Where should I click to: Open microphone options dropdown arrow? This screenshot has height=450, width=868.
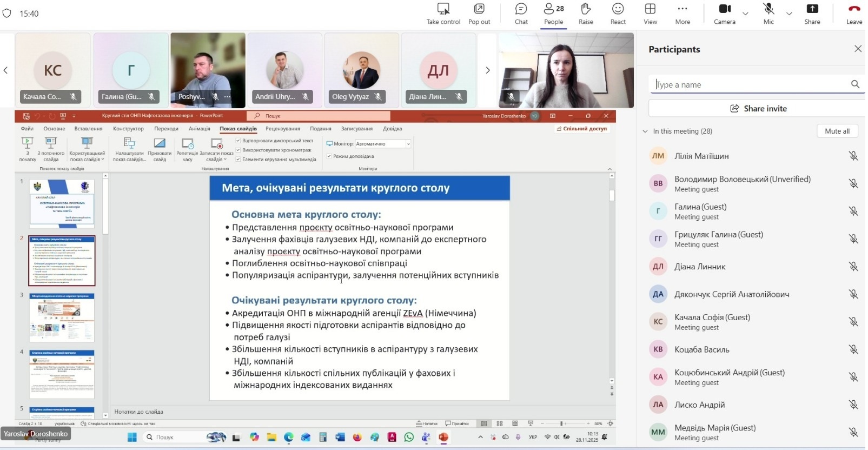(x=789, y=14)
